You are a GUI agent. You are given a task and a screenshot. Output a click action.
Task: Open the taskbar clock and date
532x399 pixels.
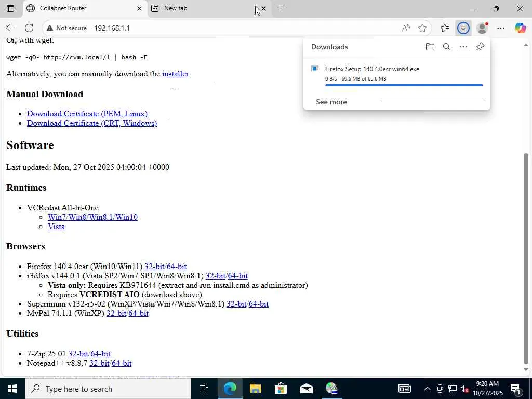coord(487,389)
